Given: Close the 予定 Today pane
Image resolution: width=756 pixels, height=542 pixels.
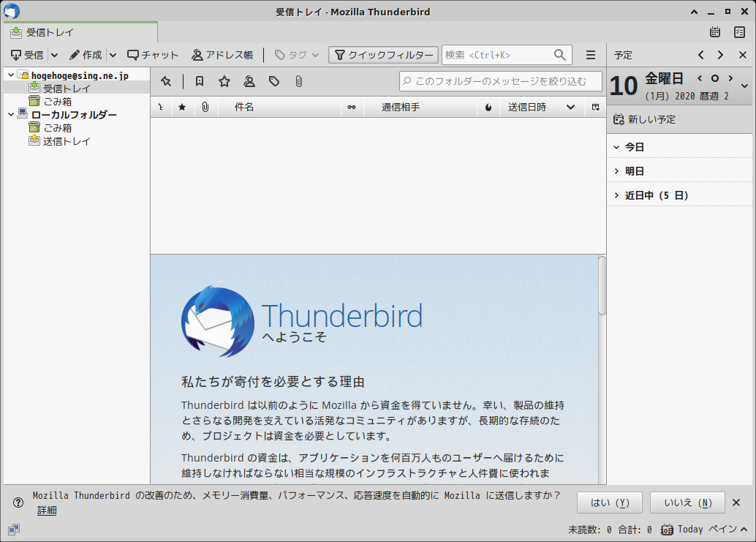Looking at the screenshot, I should pyautogui.click(x=743, y=55).
